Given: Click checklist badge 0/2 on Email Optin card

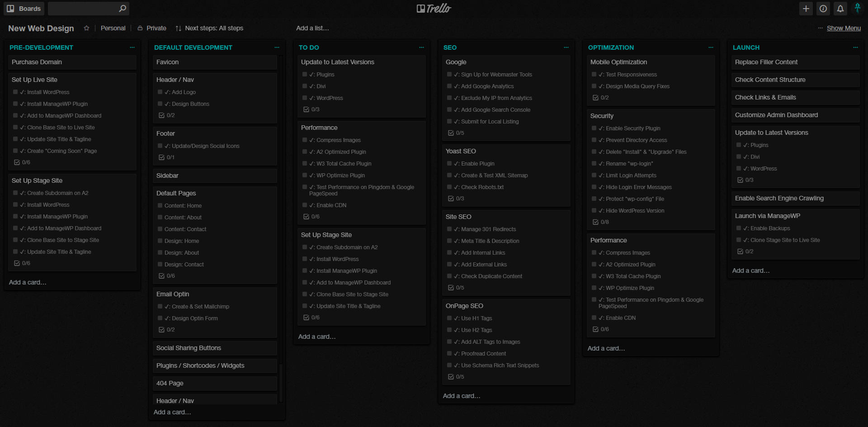Looking at the screenshot, I should 167,330.
